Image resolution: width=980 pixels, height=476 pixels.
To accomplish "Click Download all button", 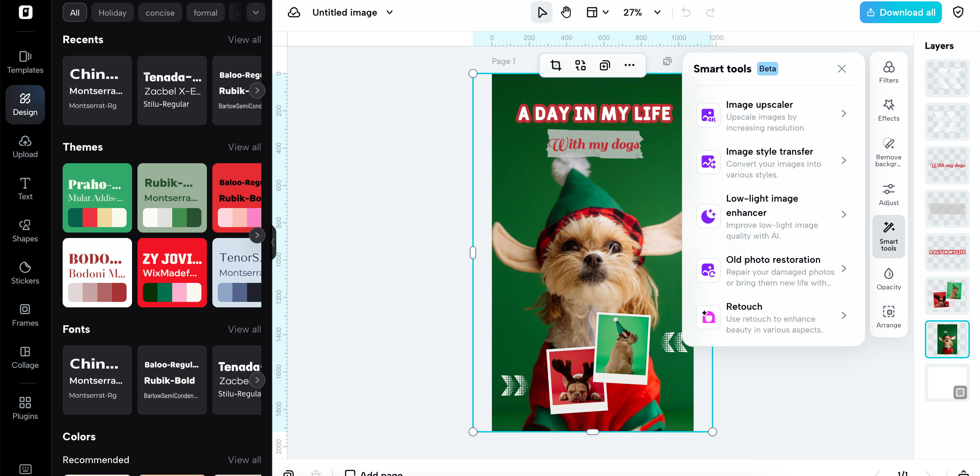I will [x=900, y=12].
